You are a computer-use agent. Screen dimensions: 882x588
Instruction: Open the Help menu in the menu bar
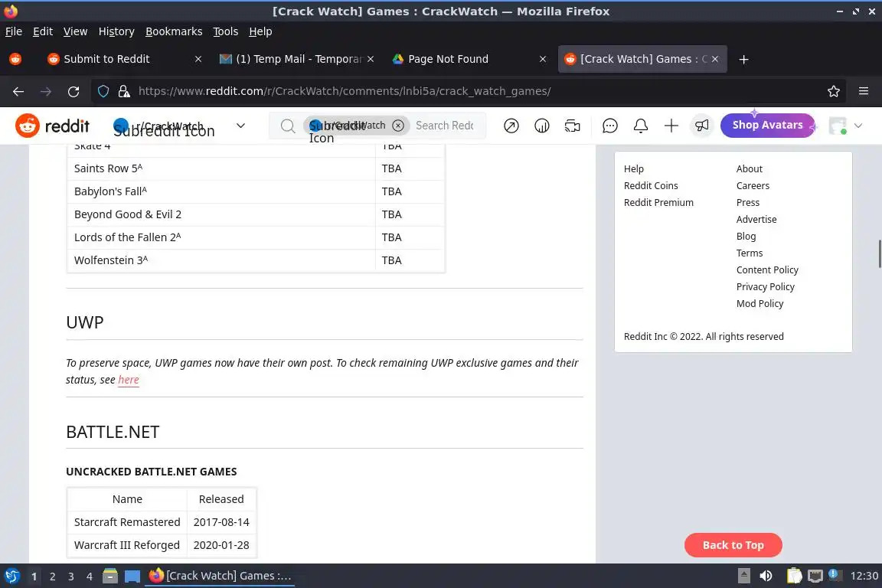260,31
